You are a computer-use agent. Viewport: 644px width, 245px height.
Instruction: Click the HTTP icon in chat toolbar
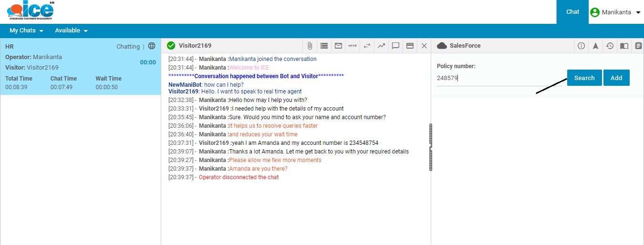353,46
